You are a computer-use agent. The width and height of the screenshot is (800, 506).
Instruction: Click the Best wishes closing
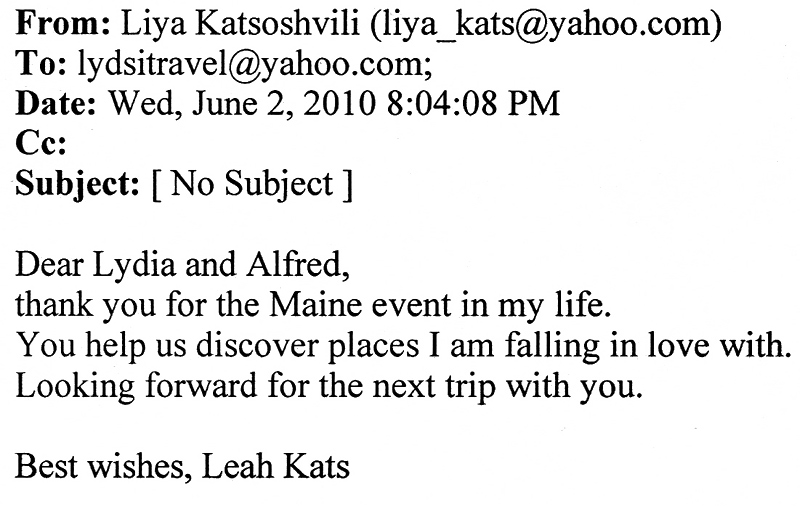point(104,466)
